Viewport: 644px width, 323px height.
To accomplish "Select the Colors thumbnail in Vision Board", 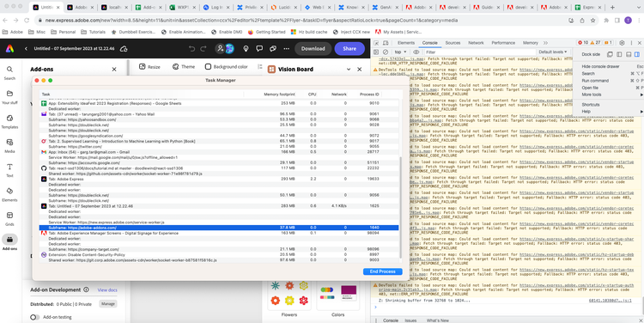I will [337, 295].
